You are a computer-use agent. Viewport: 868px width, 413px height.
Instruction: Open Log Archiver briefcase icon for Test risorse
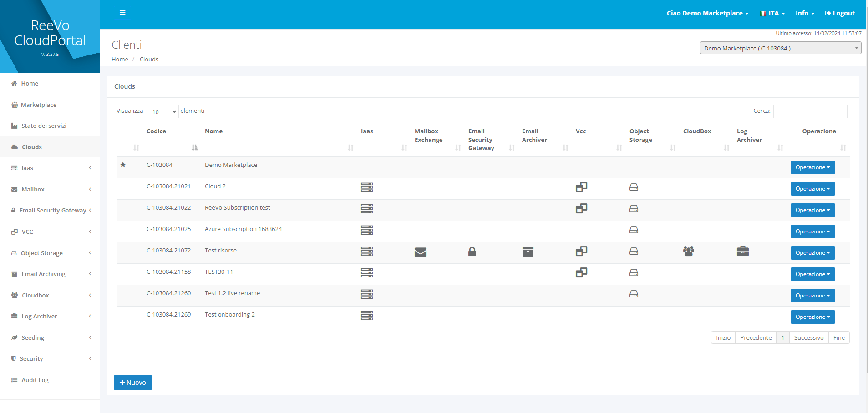[743, 251]
